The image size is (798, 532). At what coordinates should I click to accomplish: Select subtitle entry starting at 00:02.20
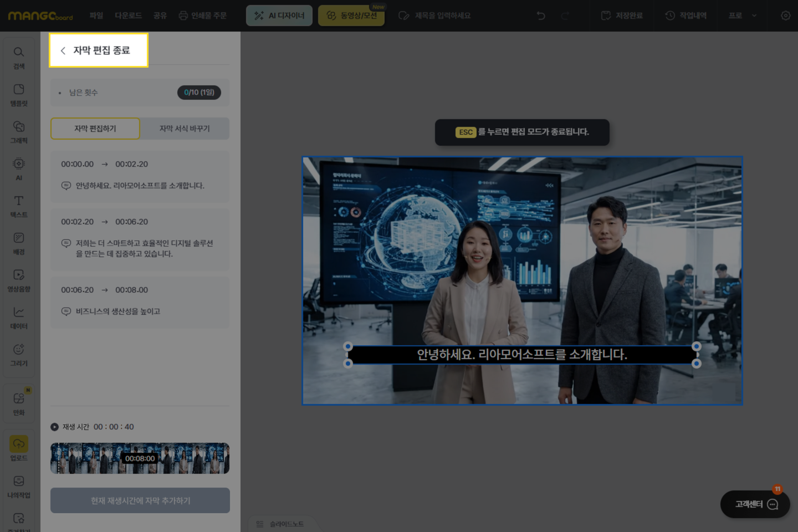pos(140,238)
